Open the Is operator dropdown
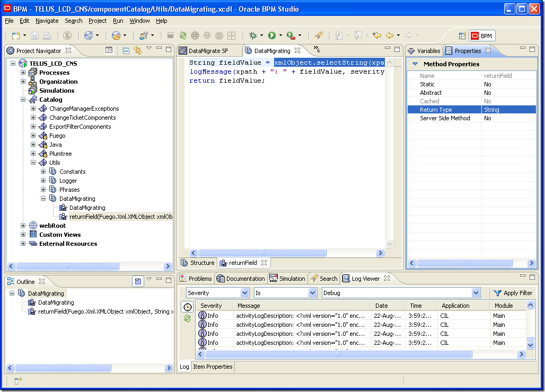Image resolution: width=545 pixels, height=392 pixels. 312,293
